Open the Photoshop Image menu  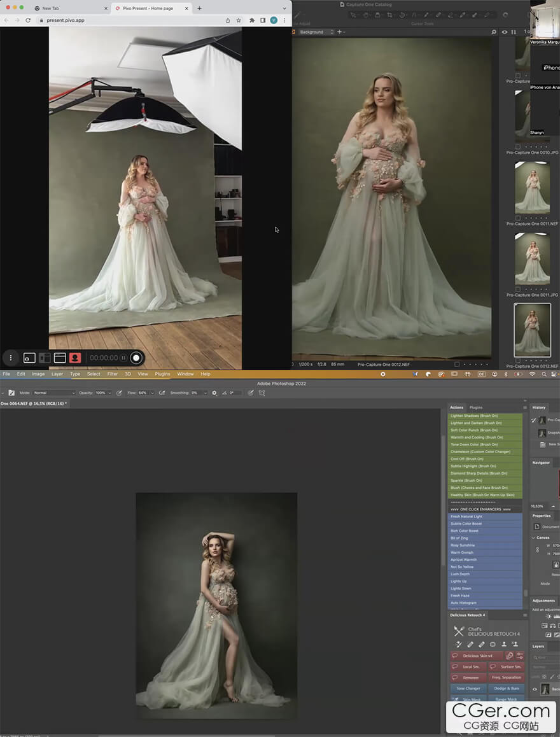pos(39,374)
